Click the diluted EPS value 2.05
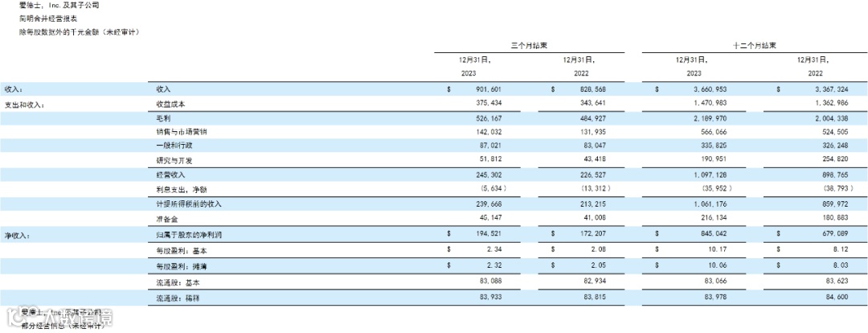 [599, 266]
